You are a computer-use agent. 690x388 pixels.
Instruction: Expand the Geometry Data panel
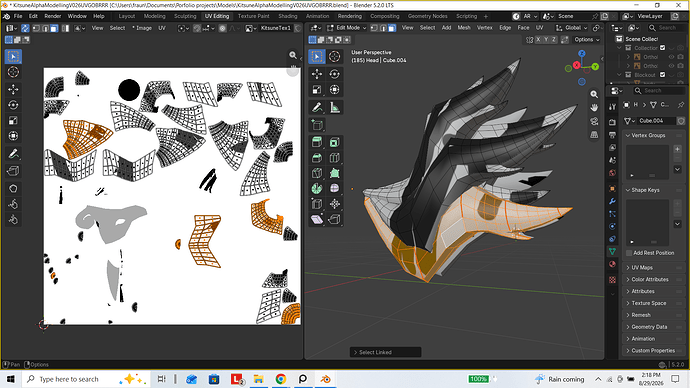pos(653,327)
